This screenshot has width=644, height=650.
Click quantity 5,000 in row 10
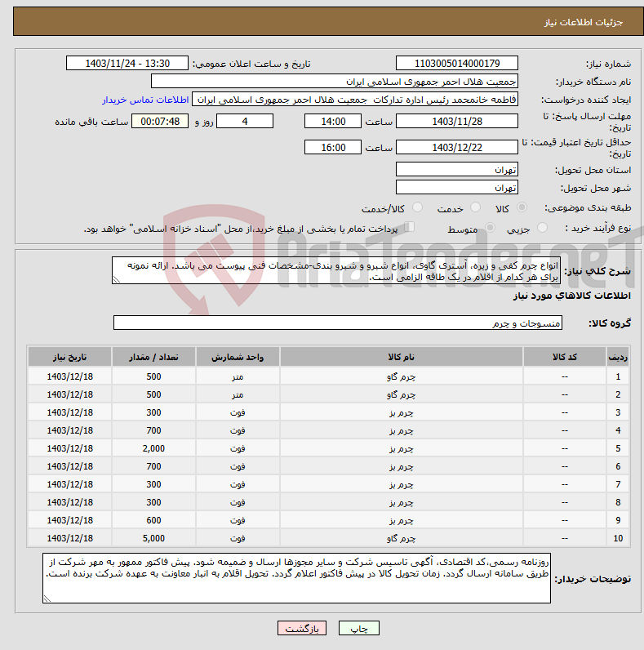153,538
